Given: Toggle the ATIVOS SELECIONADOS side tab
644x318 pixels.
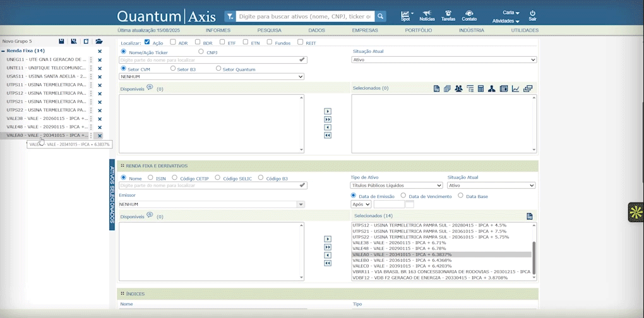Looking at the screenshot, I should [112, 195].
